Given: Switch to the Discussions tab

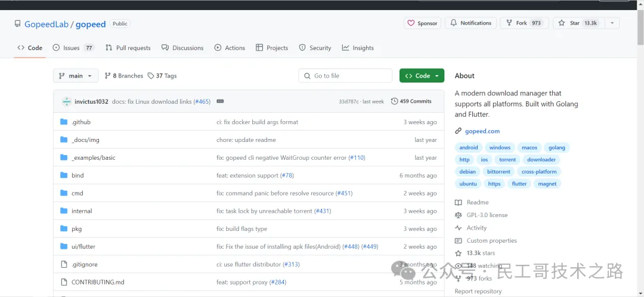Looking at the screenshot, I should [182, 48].
